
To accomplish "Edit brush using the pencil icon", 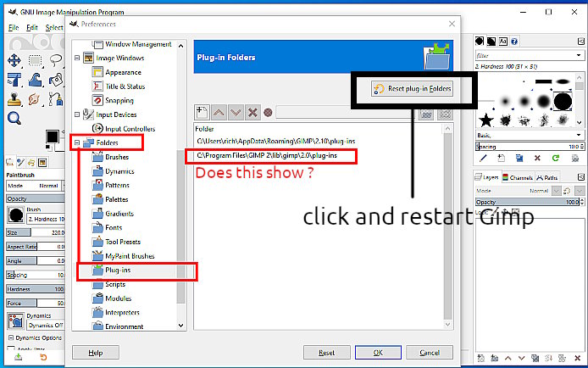I will click(483, 159).
